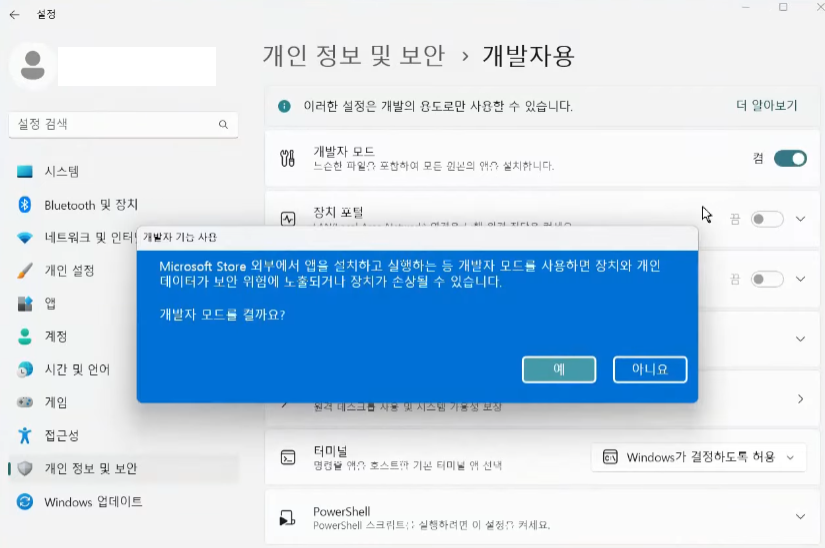Click the back arrow in Settings
Screen dimensions: 825x548
(x=14, y=15)
